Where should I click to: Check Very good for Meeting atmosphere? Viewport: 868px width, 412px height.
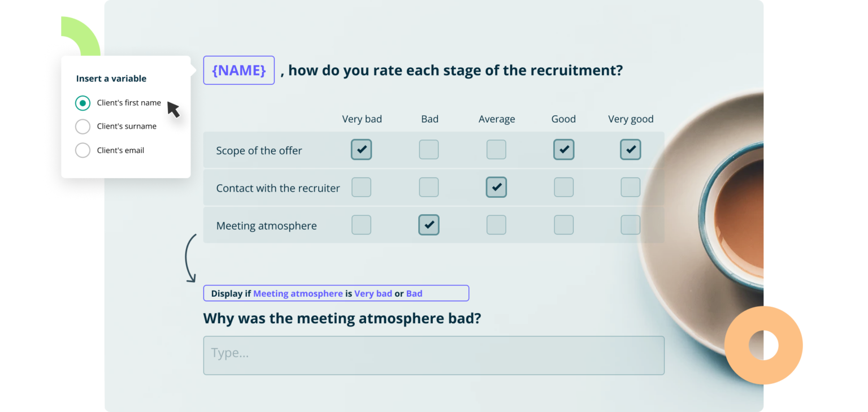coord(631,225)
